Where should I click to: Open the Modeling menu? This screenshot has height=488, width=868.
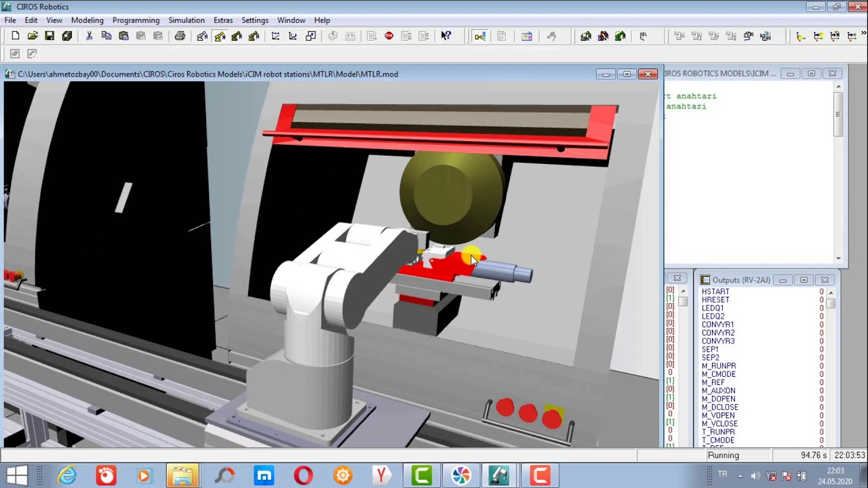click(x=87, y=20)
